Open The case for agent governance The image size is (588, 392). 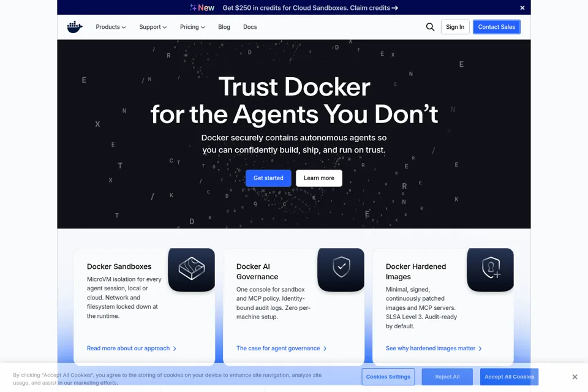pos(281,349)
